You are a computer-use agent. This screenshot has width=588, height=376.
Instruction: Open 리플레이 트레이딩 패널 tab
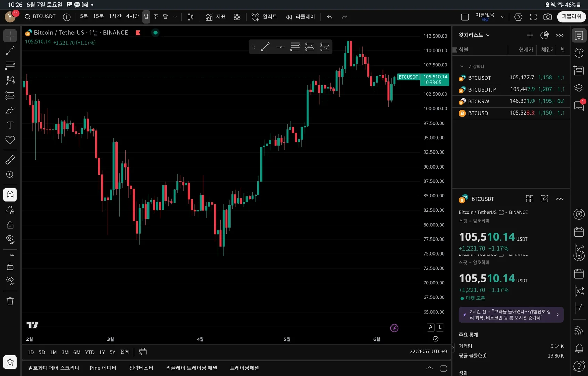pyautogui.click(x=192, y=368)
